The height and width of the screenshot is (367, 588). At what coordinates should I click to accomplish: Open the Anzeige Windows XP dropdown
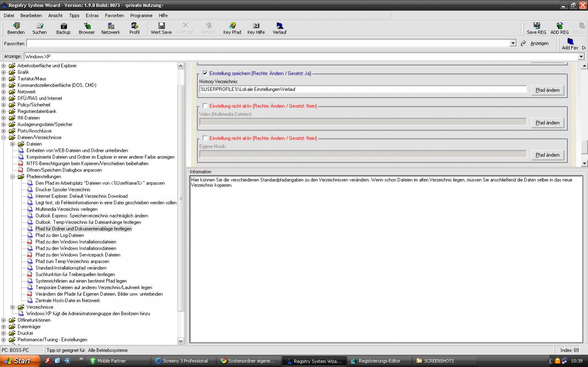click(x=581, y=57)
